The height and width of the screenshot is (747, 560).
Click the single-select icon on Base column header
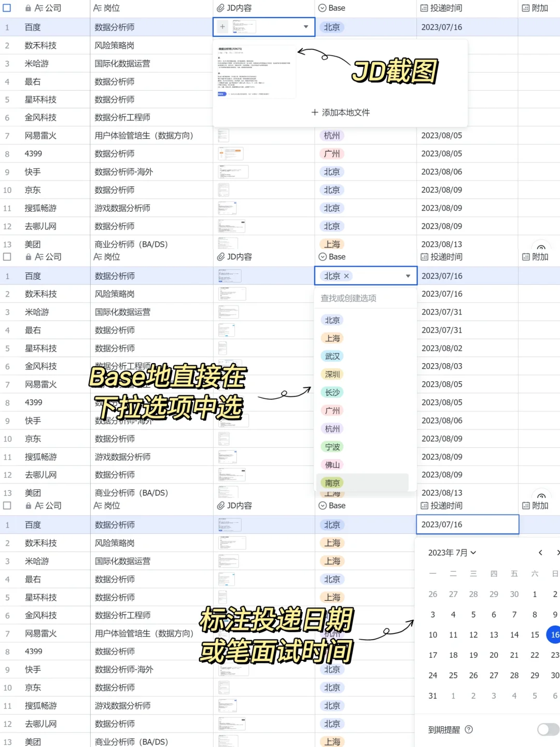(x=323, y=8)
